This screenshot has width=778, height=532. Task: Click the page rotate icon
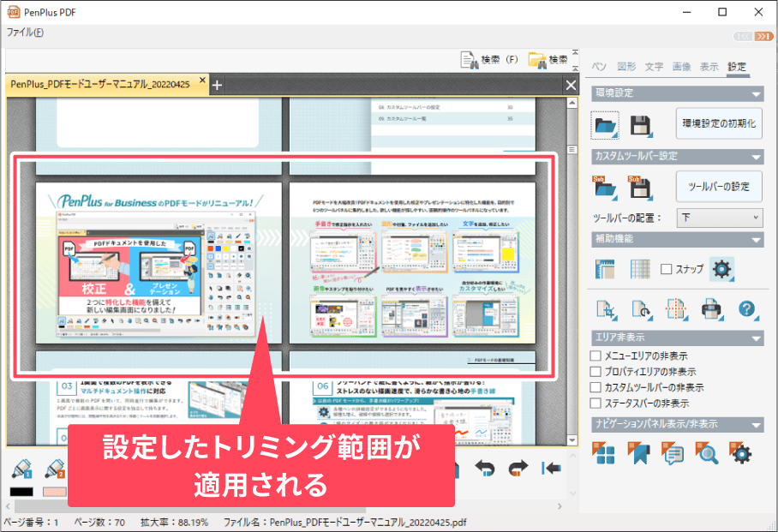click(642, 309)
